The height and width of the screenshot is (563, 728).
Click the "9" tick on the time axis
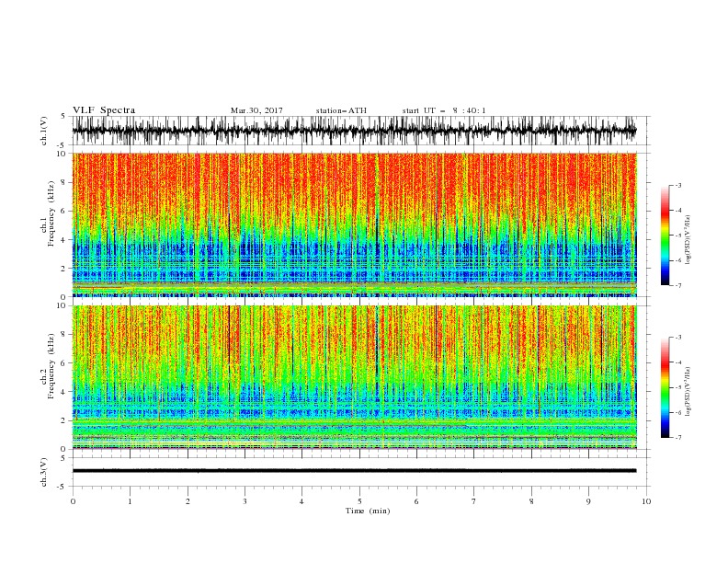click(x=588, y=501)
